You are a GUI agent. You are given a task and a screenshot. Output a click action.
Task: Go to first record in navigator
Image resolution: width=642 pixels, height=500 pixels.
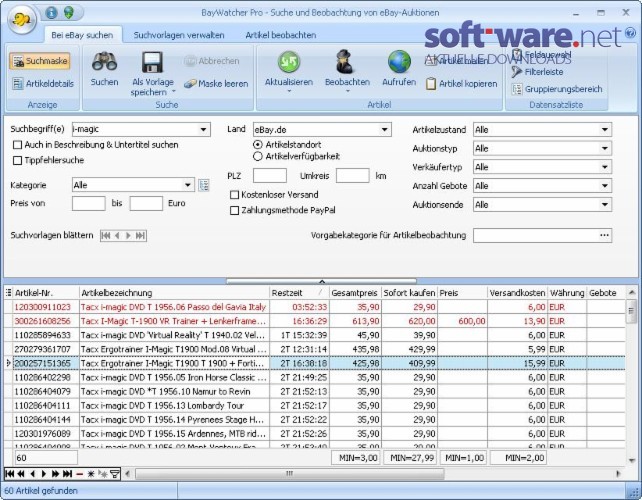(9, 474)
